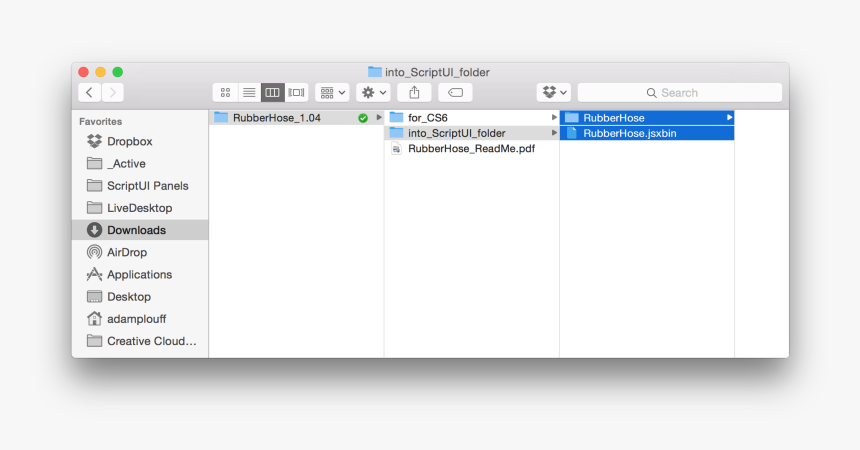Click the Downloads arrow icon
The image size is (860, 450).
94,230
